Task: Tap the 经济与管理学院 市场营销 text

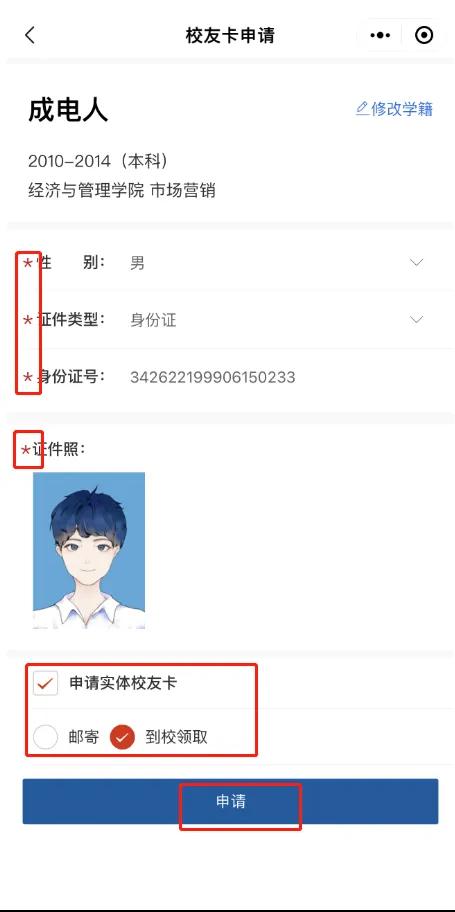Action: point(122,190)
